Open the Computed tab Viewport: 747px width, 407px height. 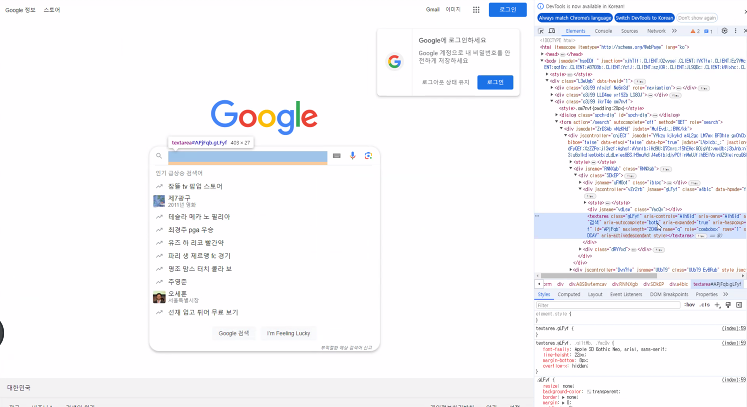(x=569, y=295)
